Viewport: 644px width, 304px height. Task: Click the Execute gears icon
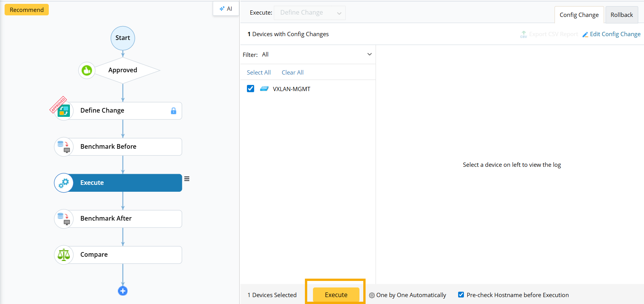click(64, 183)
